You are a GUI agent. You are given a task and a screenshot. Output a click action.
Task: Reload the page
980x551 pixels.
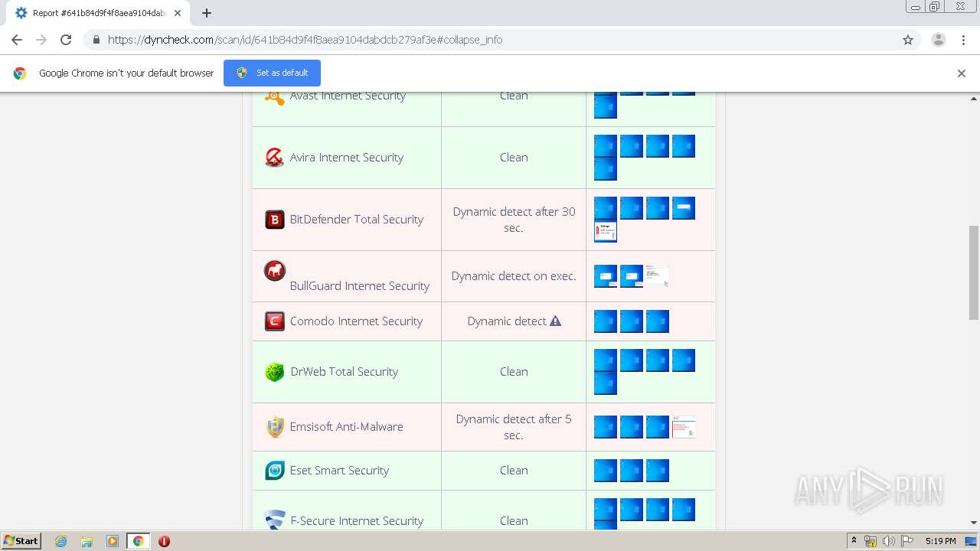(66, 40)
